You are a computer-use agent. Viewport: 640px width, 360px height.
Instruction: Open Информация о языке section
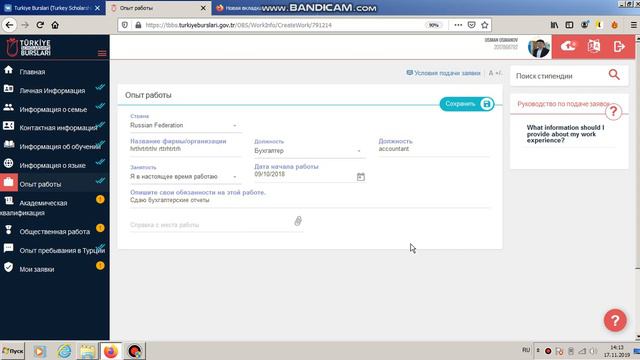point(54,165)
